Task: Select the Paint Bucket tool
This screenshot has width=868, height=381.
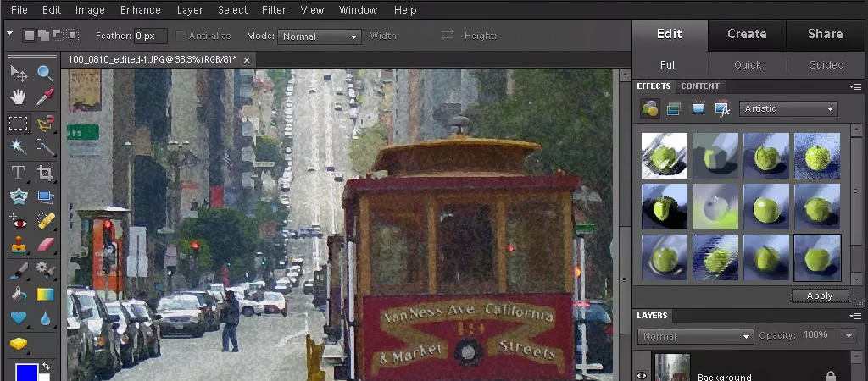Action: [19, 294]
